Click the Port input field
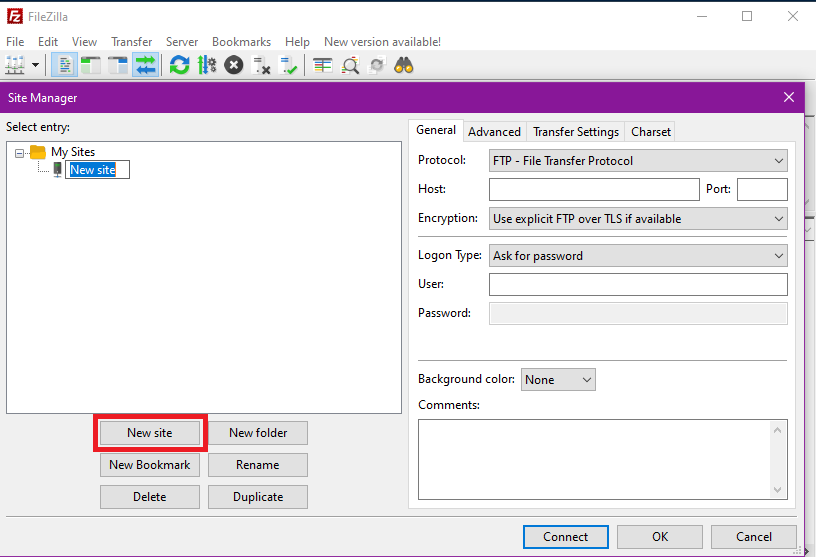 point(762,189)
